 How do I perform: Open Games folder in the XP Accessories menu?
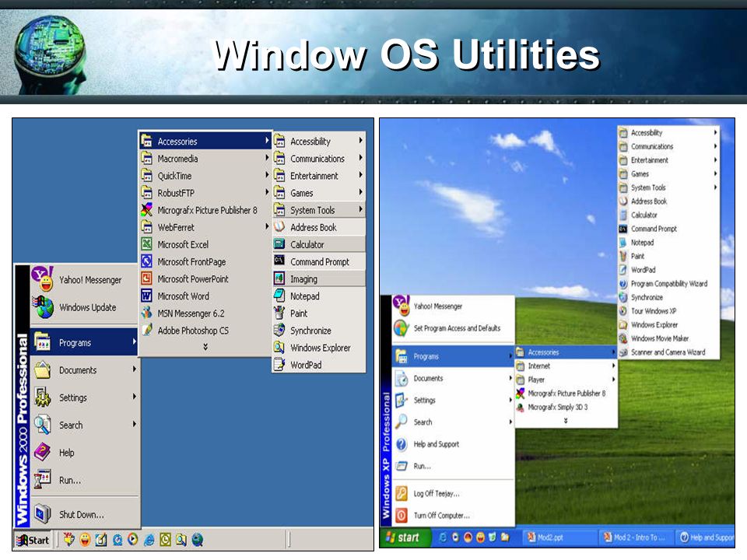(x=668, y=173)
